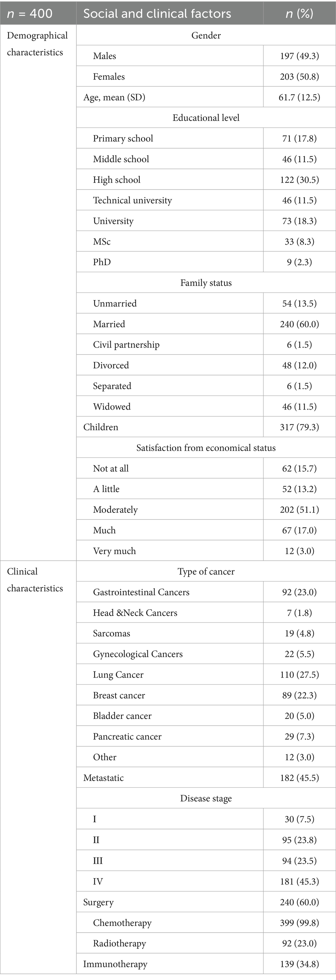336x980 pixels.
Task: Click the '317 (79.3)' Children value cell
Action: tap(299, 427)
